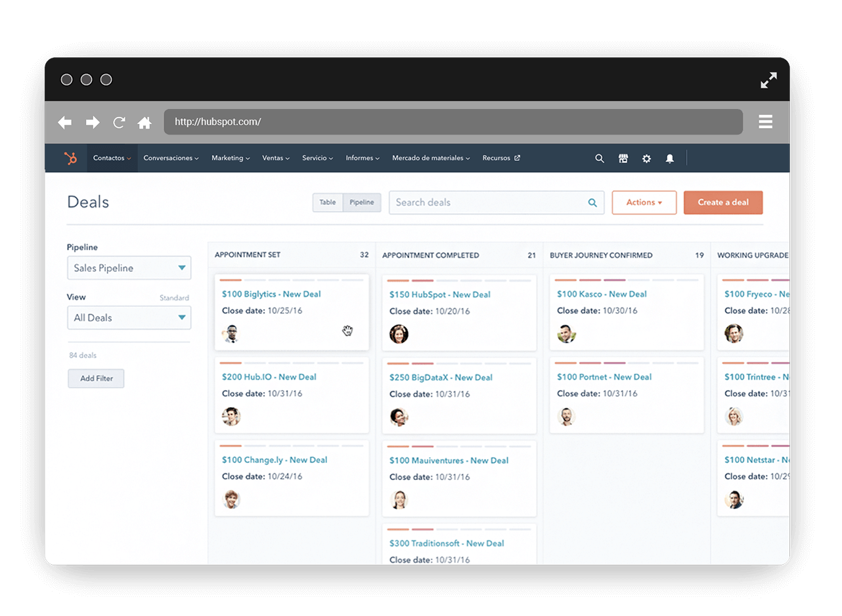Open the $100 Change.ly - New Deal link
This screenshot has height=616, width=842.
point(275,460)
